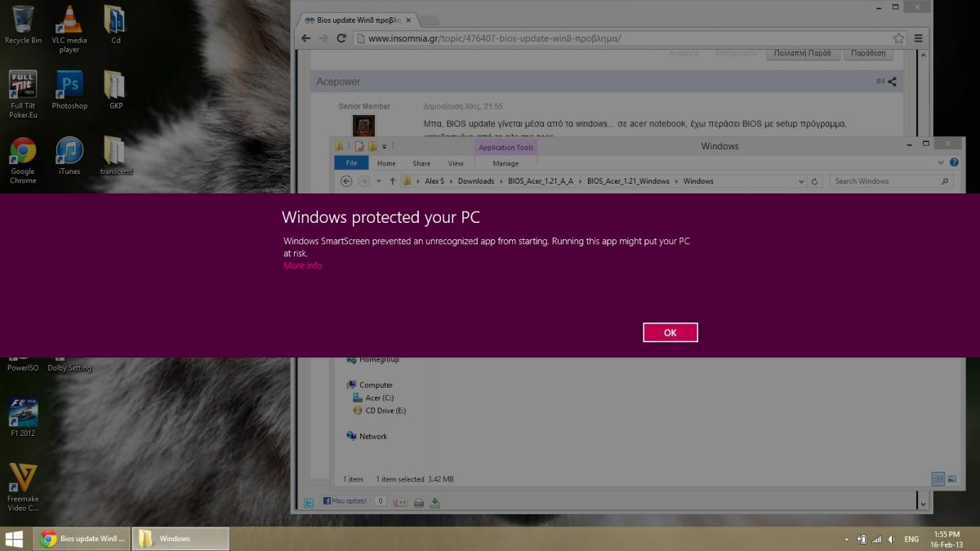This screenshot has width=980, height=551.
Task: Open the Home ribbon tab in Explorer
Action: [x=386, y=163]
